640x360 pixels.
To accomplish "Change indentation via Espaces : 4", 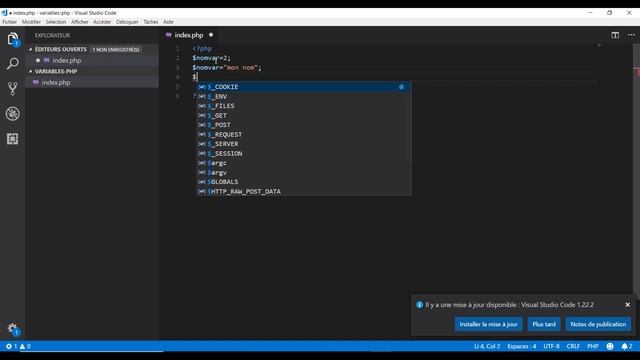I will click(x=522, y=346).
